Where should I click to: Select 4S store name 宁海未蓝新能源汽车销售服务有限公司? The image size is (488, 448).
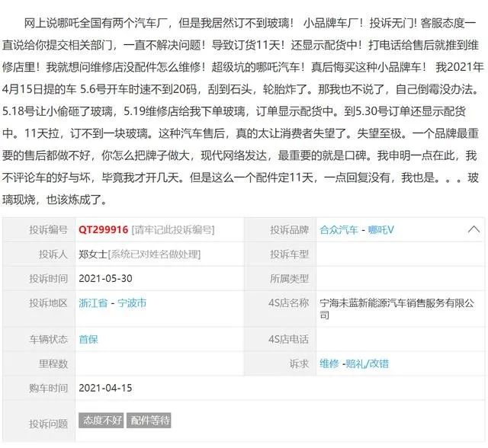pyautogui.click(x=396, y=309)
